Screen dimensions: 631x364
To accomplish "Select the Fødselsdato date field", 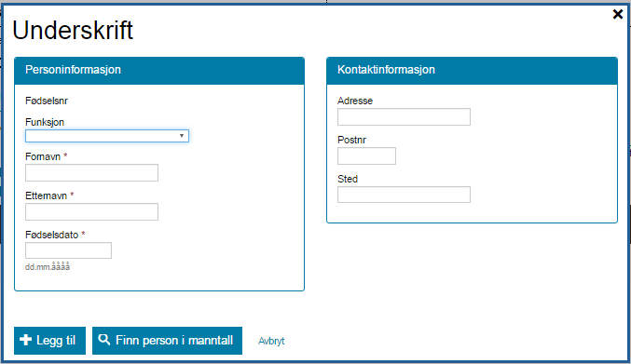I will click(68, 250).
